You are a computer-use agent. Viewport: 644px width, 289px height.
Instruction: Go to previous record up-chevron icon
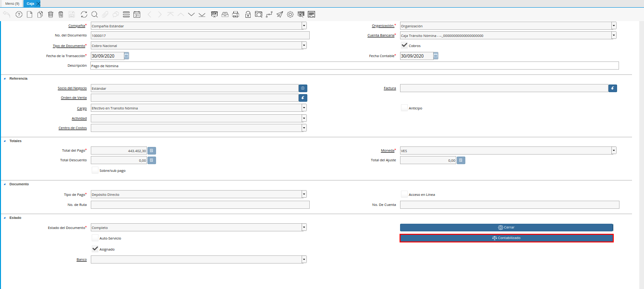click(181, 14)
